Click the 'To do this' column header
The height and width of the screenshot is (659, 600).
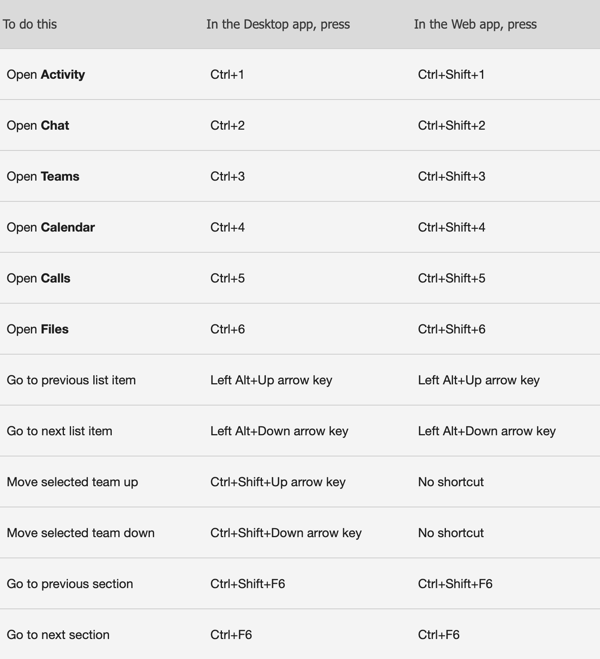(x=29, y=24)
